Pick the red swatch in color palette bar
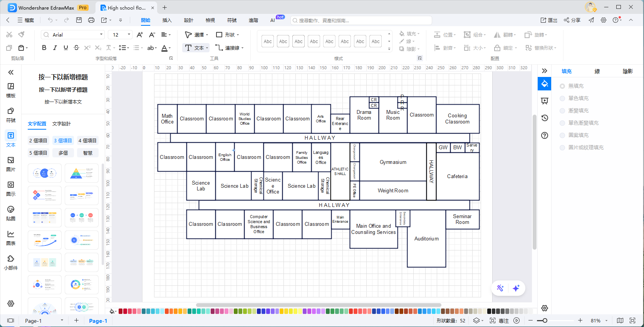644x327 pixels. [121, 311]
